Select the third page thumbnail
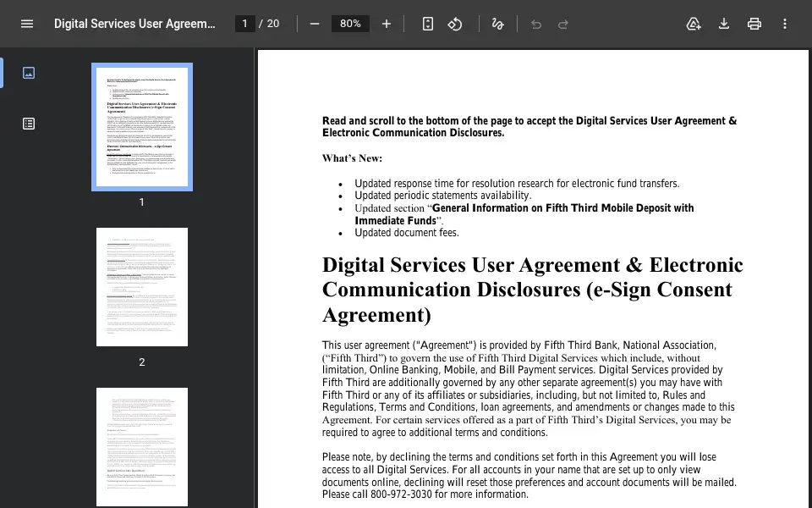 pos(142,447)
